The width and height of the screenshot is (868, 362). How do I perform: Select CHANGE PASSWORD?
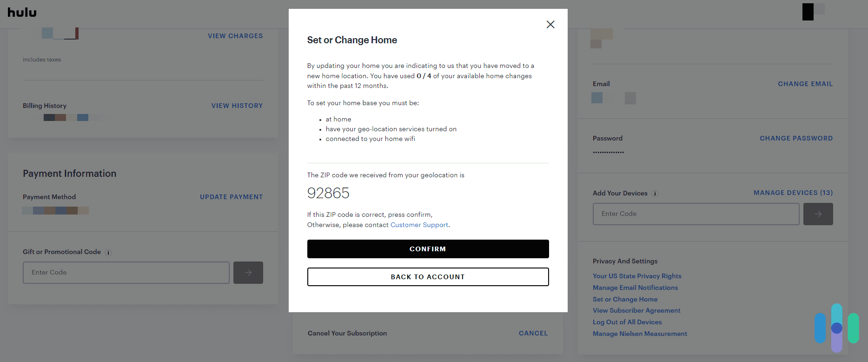[x=796, y=138]
